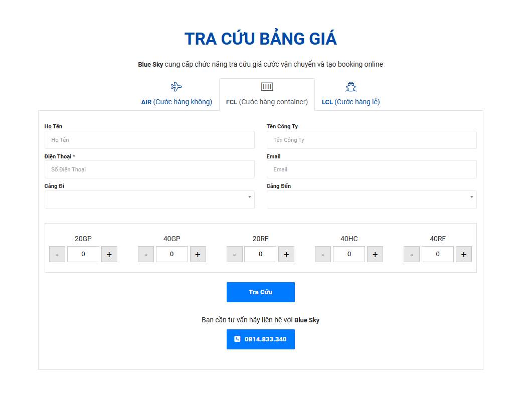This screenshot has width=532, height=399.
Task: Click inside the Email field
Action: coord(372,169)
